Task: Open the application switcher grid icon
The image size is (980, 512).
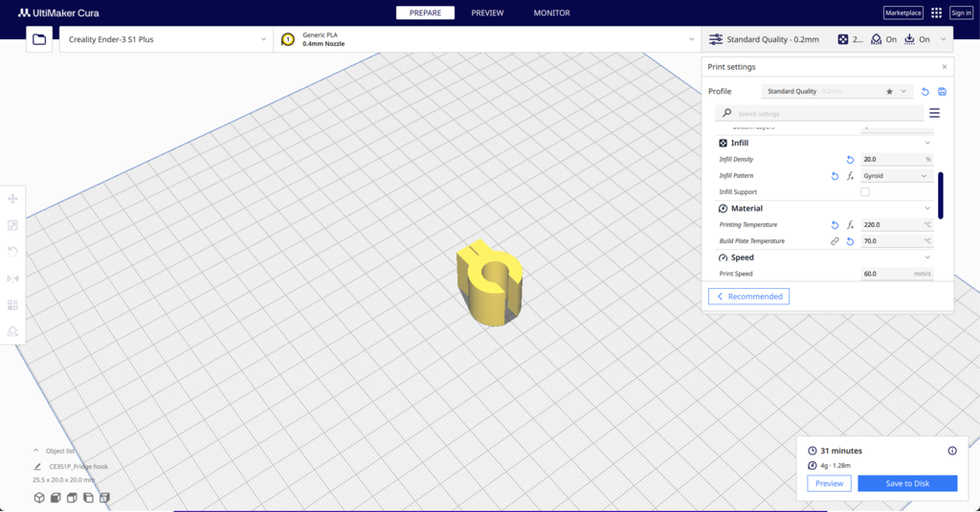Action: 936,12
